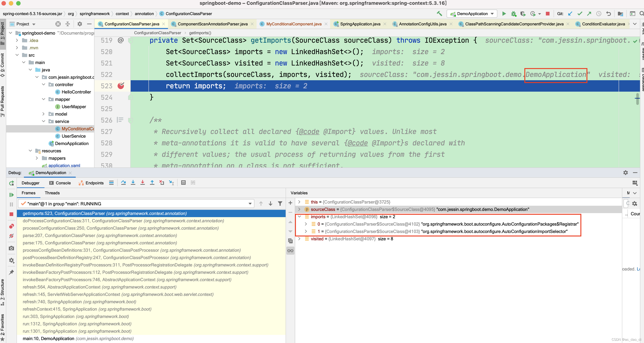The height and width of the screenshot is (343, 644).
Task: Collapse all nodes in Project panel
Action: (67, 24)
